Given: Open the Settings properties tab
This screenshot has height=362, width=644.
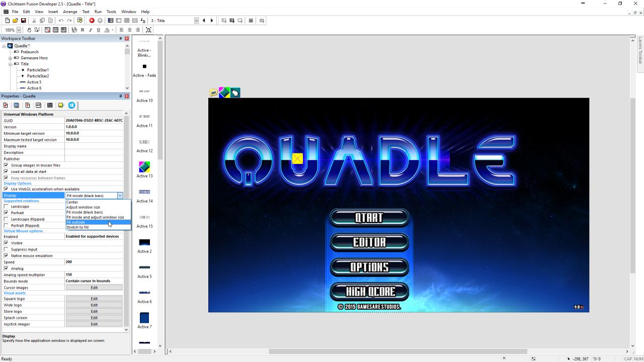Looking at the screenshot, I should [5, 105].
